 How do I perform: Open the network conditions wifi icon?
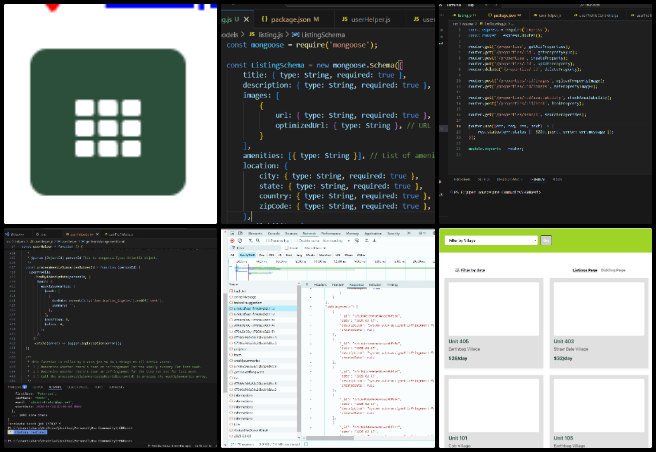[x=356, y=241]
